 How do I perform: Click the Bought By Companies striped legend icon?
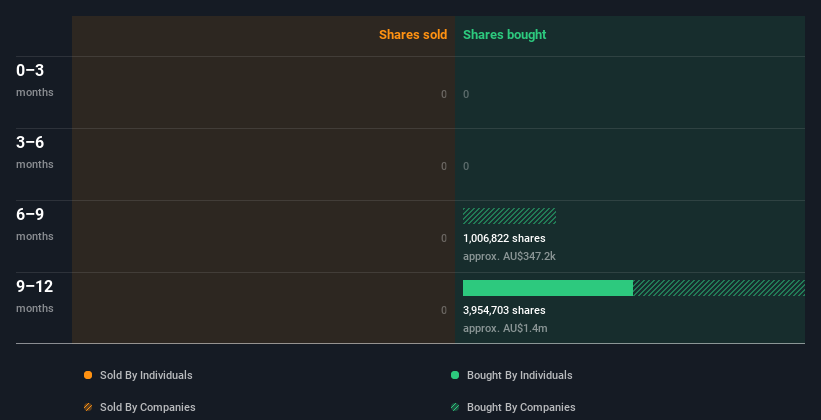pos(455,407)
